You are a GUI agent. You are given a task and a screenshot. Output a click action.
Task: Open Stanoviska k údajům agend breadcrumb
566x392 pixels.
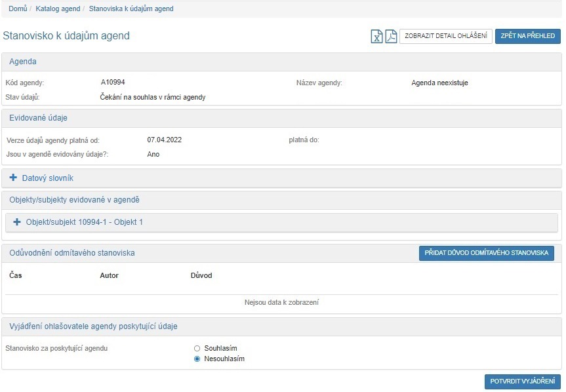(x=131, y=9)
